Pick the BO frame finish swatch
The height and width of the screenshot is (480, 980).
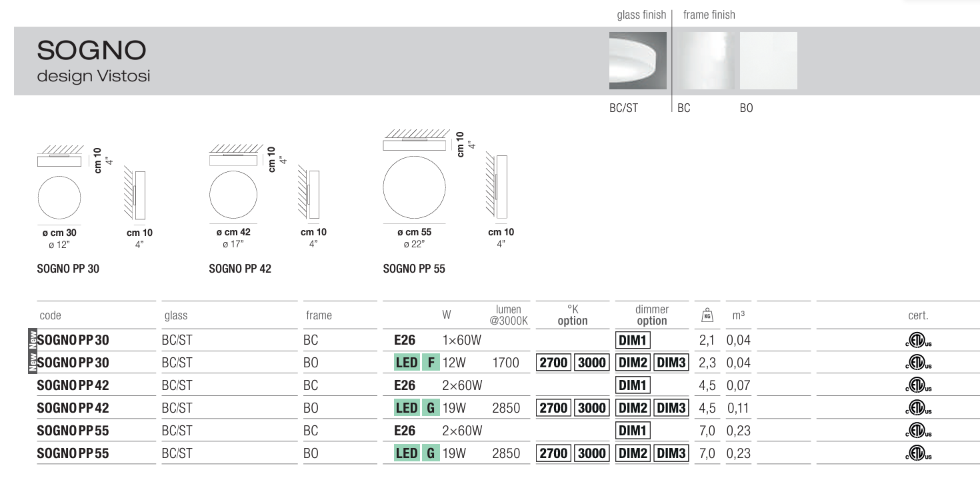[768, 61]
